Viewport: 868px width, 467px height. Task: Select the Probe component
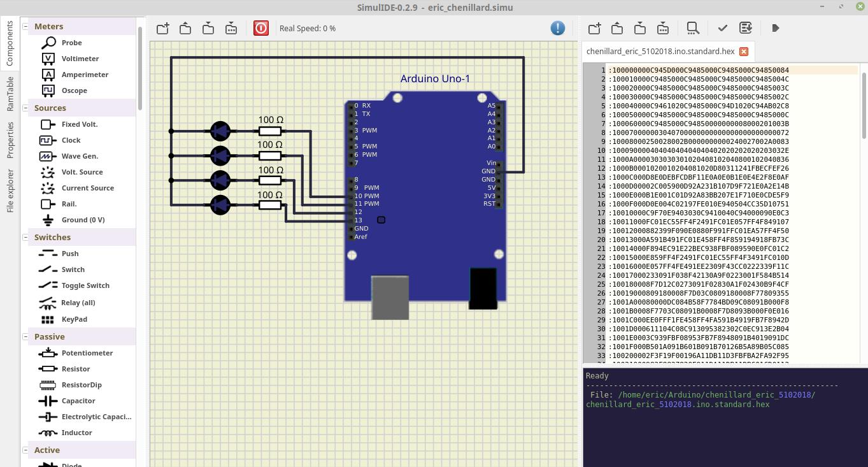point(71,43)
